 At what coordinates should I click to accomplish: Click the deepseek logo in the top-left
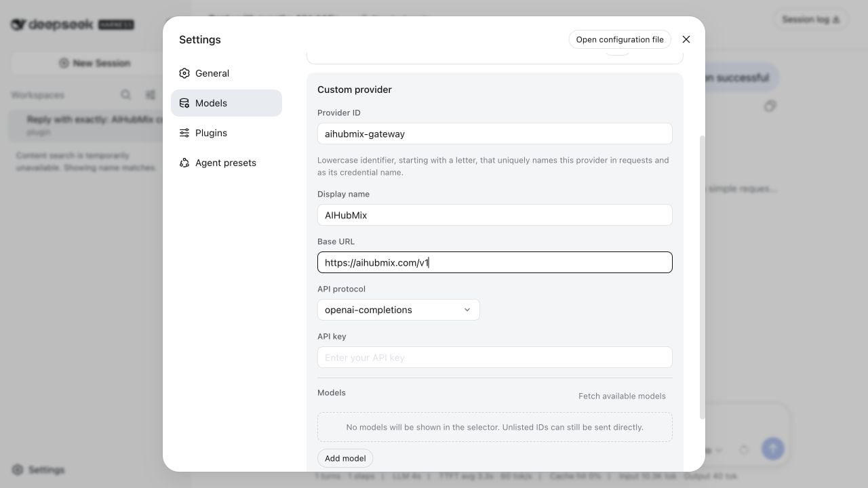coord(72,24)
